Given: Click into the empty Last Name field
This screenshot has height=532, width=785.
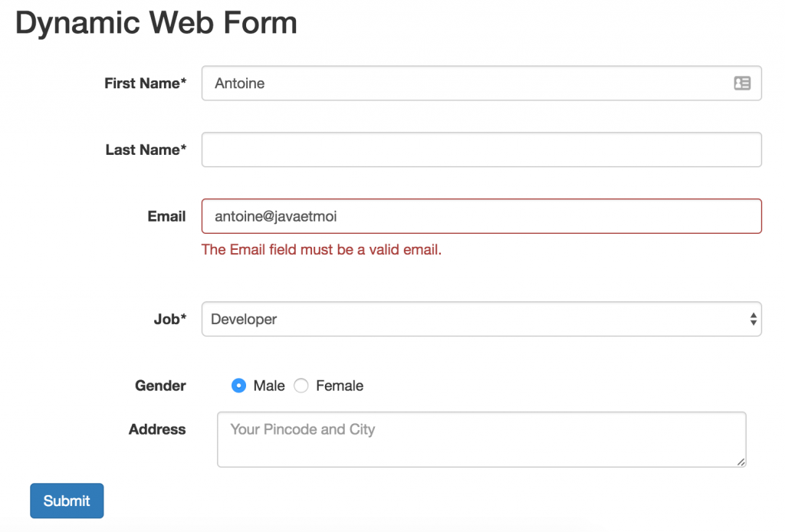Looking at the screenshot, I should coord(481,150).
